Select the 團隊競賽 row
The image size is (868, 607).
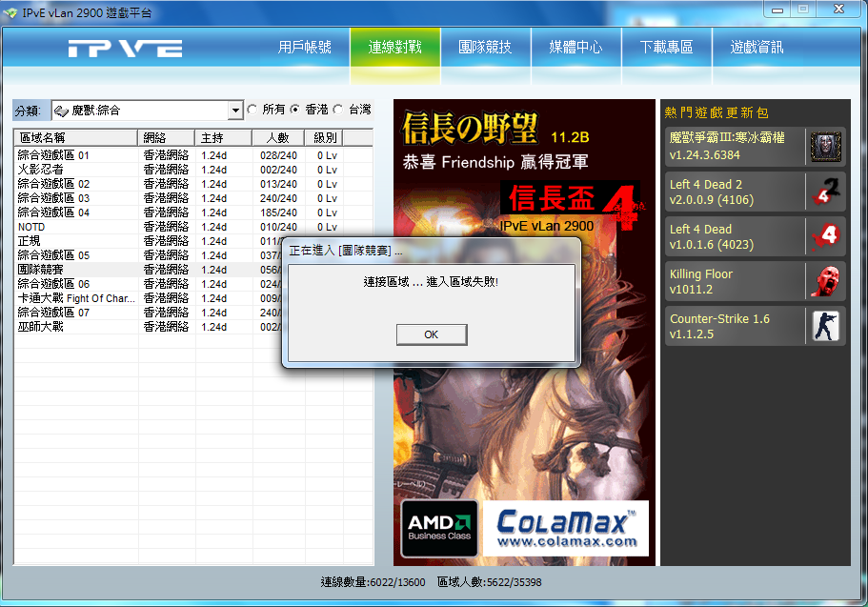pos(149,270)
